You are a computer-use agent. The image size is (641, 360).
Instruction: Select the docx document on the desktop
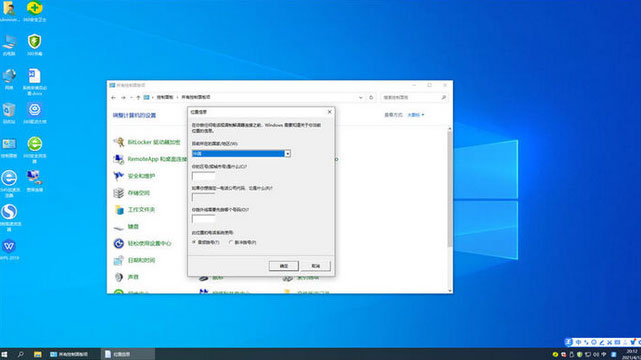34,82
